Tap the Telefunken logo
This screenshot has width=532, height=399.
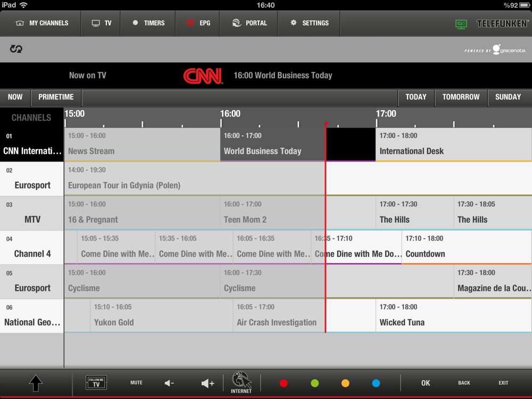503,23
